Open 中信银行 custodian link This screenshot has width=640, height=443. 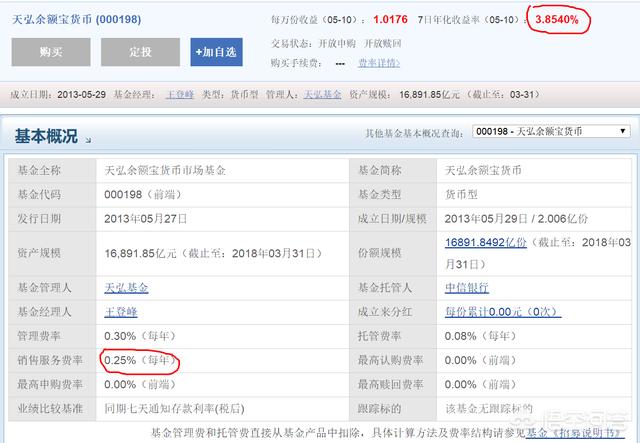pyautogui.click(x=467, y=288)
